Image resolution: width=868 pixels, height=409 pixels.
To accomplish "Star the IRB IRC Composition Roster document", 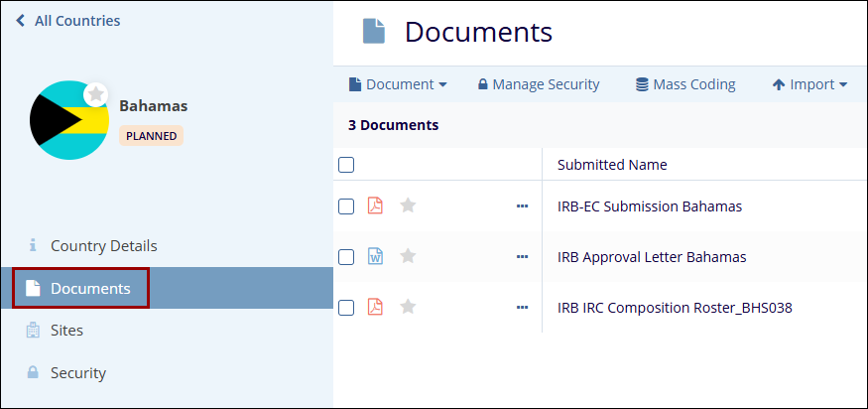I will [408, 307].
